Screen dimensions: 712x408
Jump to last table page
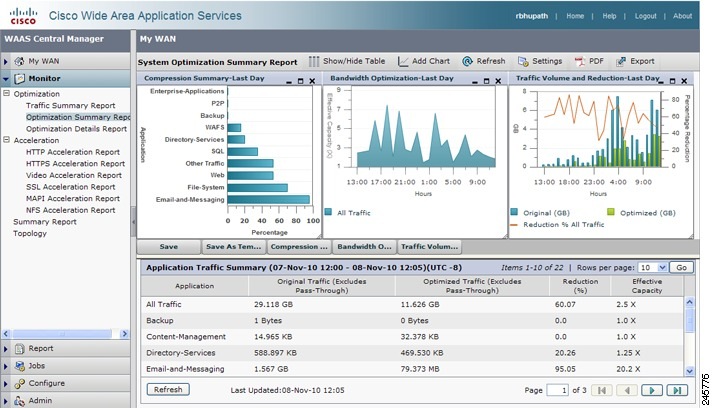click(x=677, y=390)
